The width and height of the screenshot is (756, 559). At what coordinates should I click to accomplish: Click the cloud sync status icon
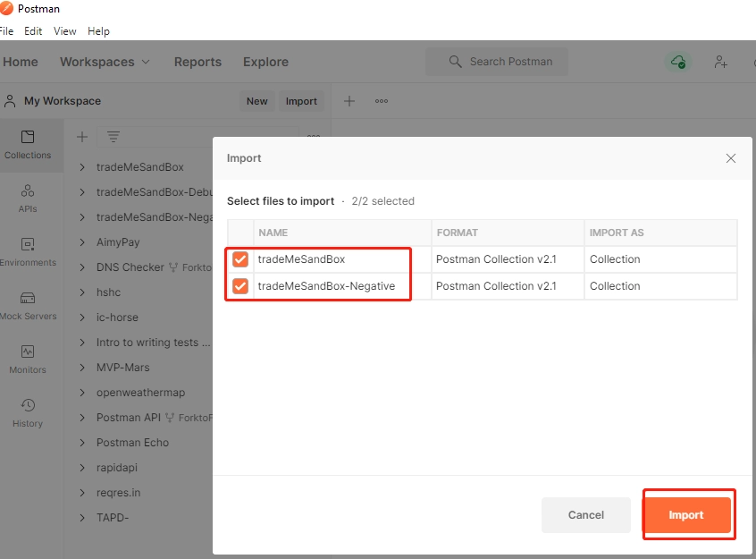(678, 62)
